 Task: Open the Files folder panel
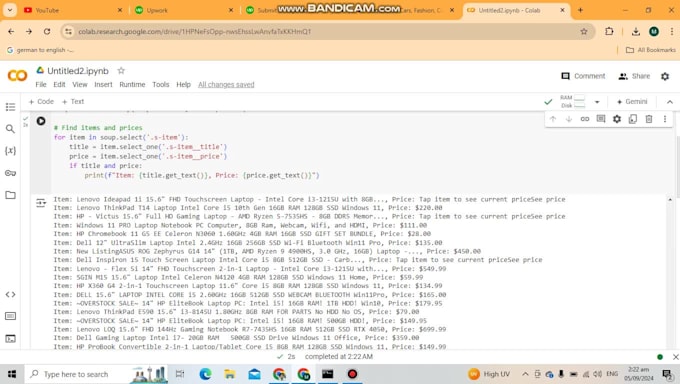coord(10,195)
